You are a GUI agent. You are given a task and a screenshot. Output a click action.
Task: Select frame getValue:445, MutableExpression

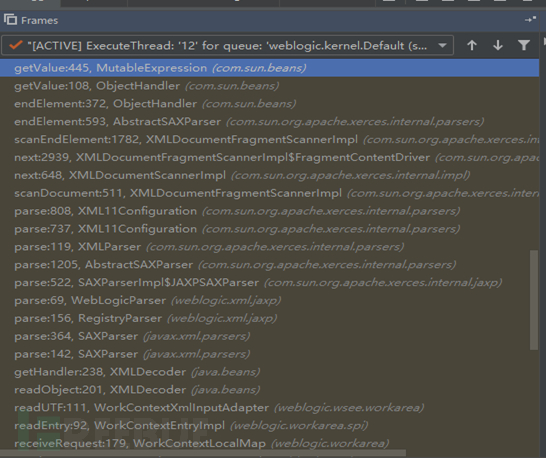click(270, 68)
